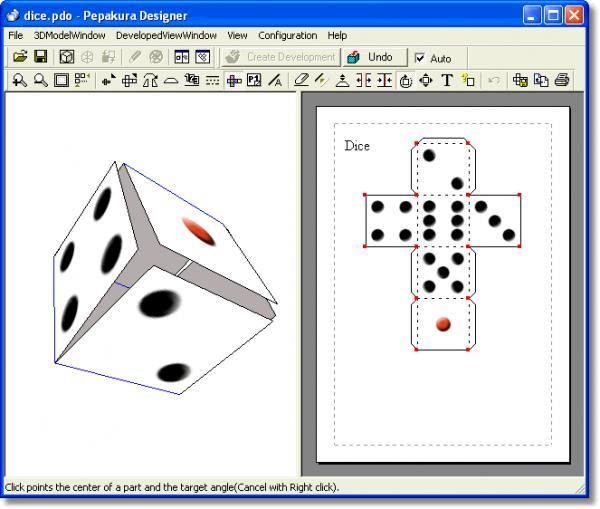The height and width of the screenshot is (509, 600).
Task: Select the eraser-shaped edge tool
Action: tap(301, 81)
